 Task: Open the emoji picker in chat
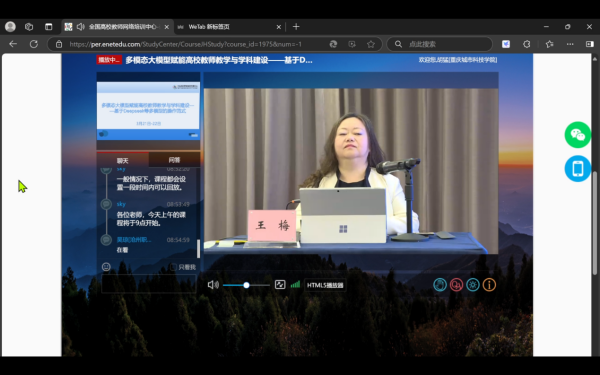tap(106, 267)
